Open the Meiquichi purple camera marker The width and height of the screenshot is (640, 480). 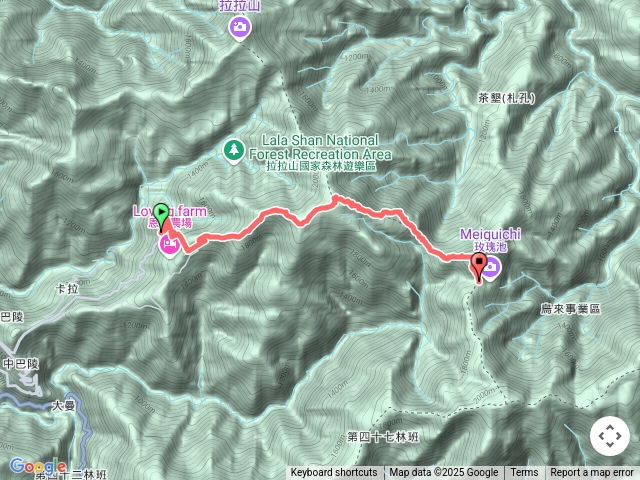491,268
